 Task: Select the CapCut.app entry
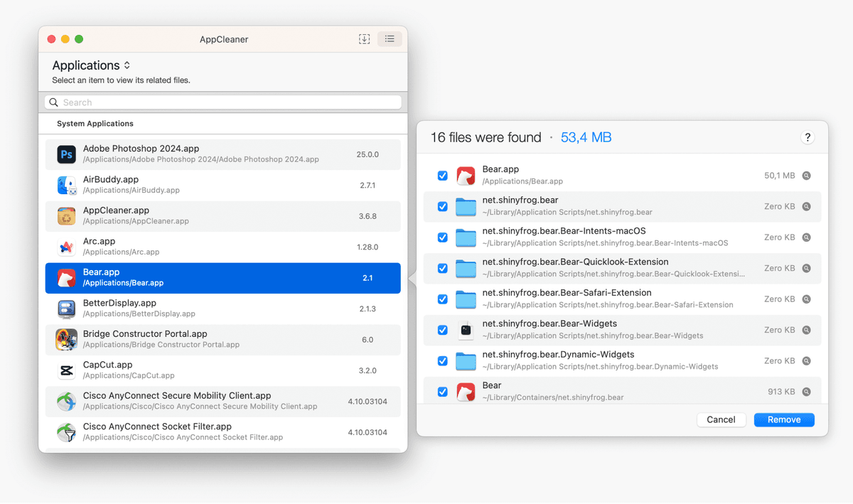[x=223, y=371]
